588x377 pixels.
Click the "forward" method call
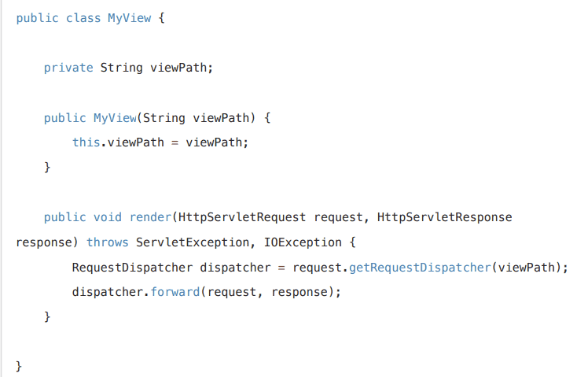click(171, 291)
